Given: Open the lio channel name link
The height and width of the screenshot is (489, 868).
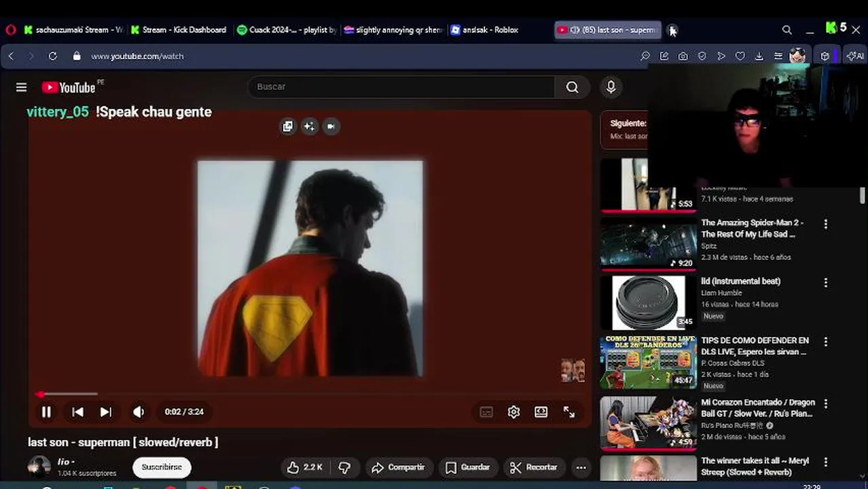Looking at the screenshot, I should tap(66, 462).
